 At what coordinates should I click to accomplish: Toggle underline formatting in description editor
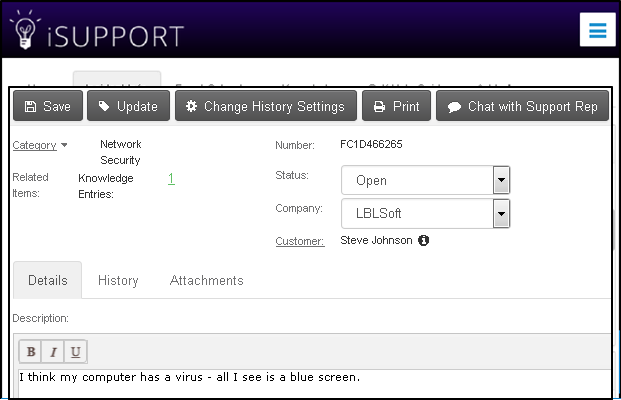pyautogui.click(x=75, y=352)
